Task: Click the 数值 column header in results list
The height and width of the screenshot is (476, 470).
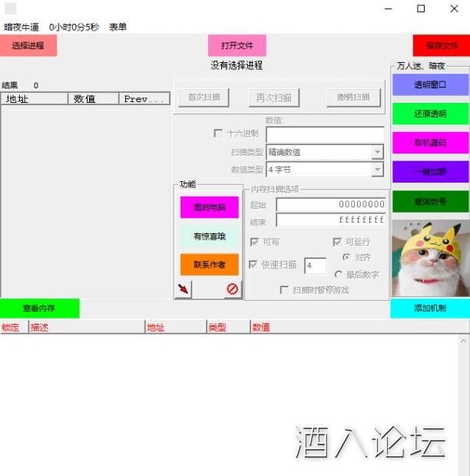Action: point(93,99)
